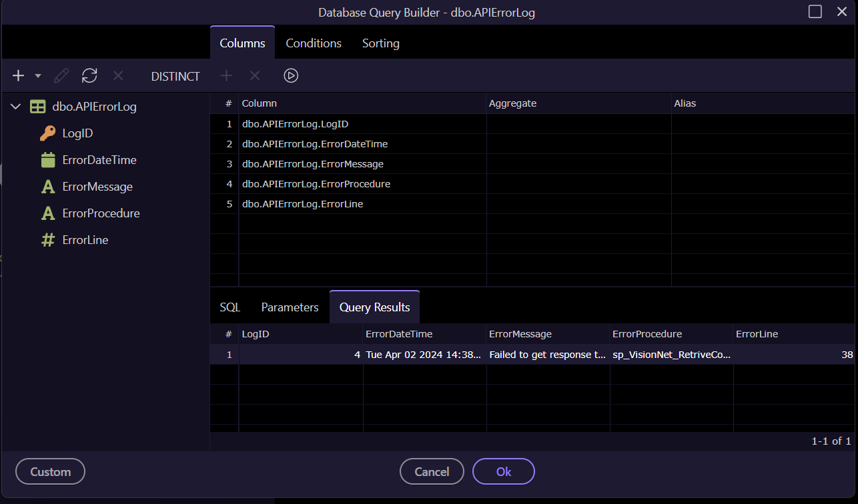858x504 pixels.
Task: Open the Parameters tab
Action: pos(290,307)
